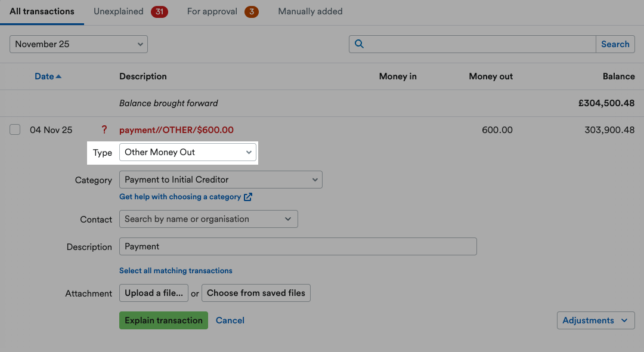Click the Description field containing Payment
The height and width of the screenshot is (352, 644).
tap(298, 246)
